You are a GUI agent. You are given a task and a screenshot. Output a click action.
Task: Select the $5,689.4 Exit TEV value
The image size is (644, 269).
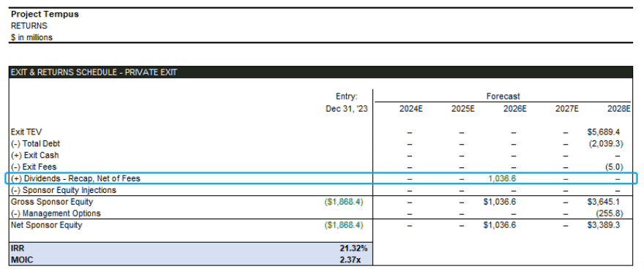point(604,132)
